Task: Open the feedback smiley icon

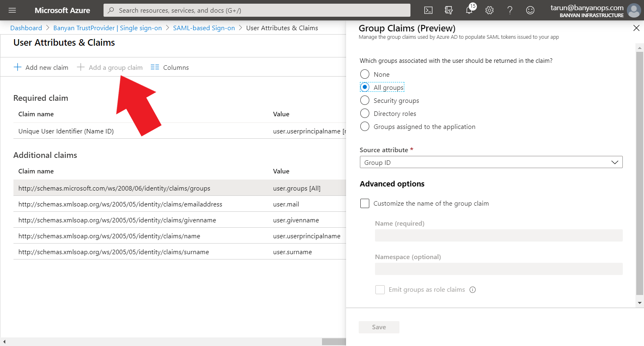Action: [530, 10]
